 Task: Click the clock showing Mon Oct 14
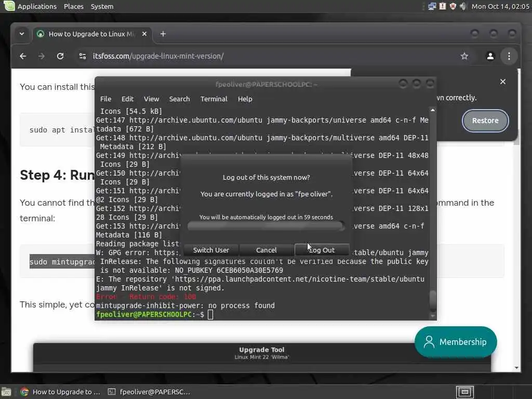(500, 6)
